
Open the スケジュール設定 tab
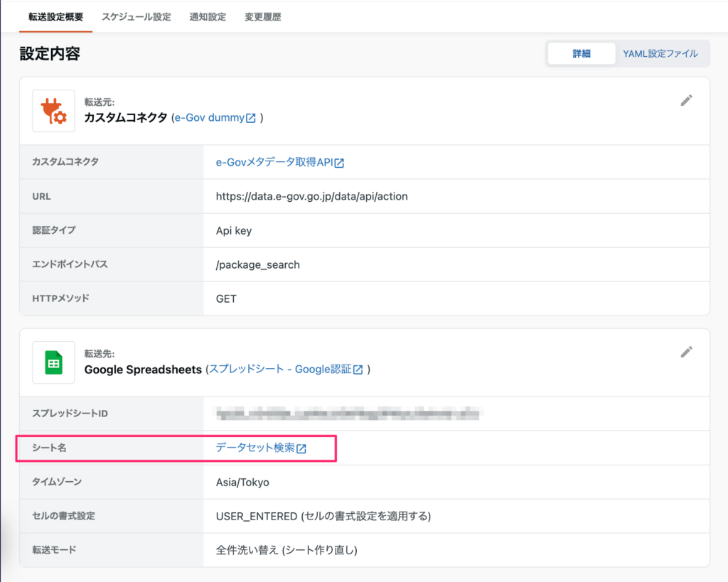(136, 17)
